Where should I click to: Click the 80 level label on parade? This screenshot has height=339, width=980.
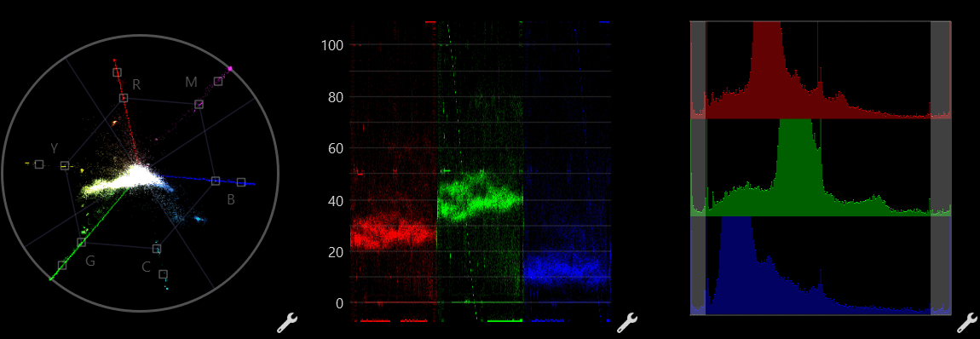(337, 97)
